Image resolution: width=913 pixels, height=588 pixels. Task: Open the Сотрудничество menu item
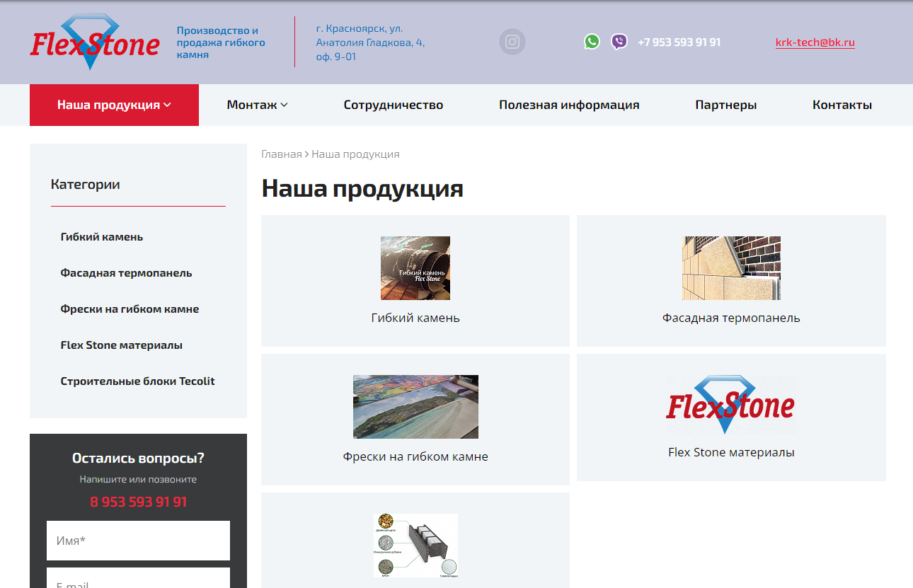[394, 105]
